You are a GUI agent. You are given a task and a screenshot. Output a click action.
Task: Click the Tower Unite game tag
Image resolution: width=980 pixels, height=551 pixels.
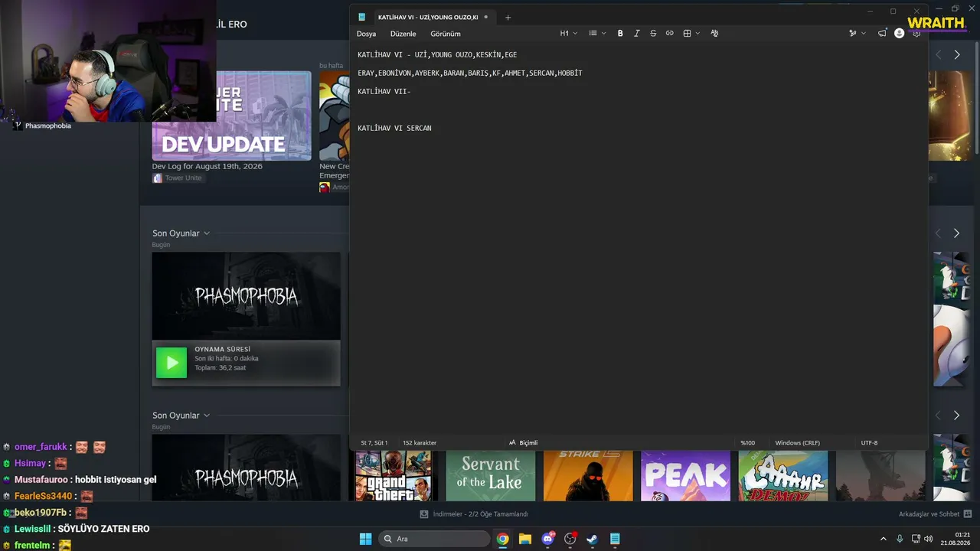[178, 178]
